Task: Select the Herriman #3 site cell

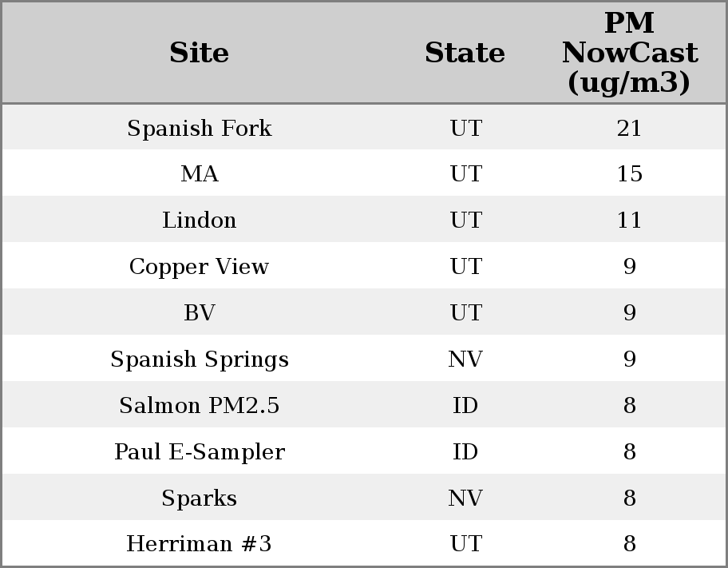Action: 199,544
